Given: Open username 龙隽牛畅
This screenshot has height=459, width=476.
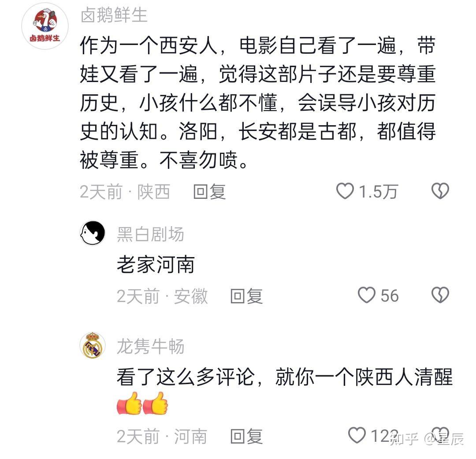Looking at the screenshot, I should (x=151, y=347).
